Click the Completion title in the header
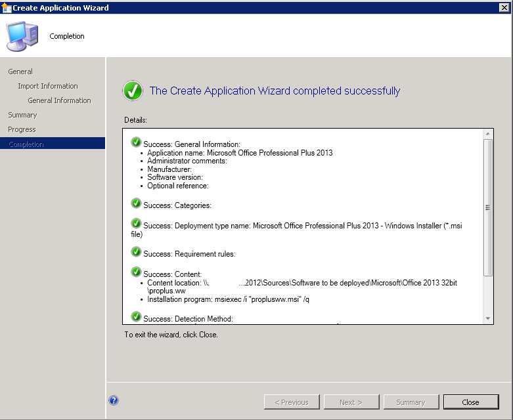Screen dimensions: 513x420 coord(67,36)
